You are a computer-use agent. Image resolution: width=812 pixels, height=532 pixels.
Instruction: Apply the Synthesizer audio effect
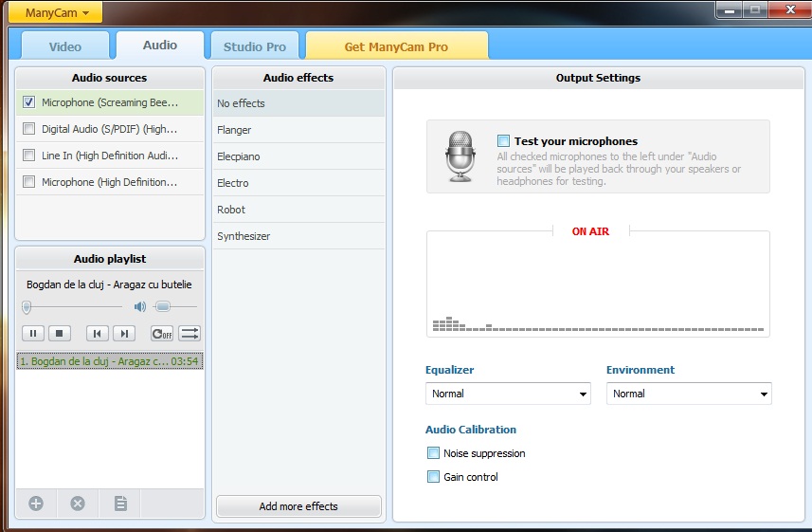coord(298,236)
